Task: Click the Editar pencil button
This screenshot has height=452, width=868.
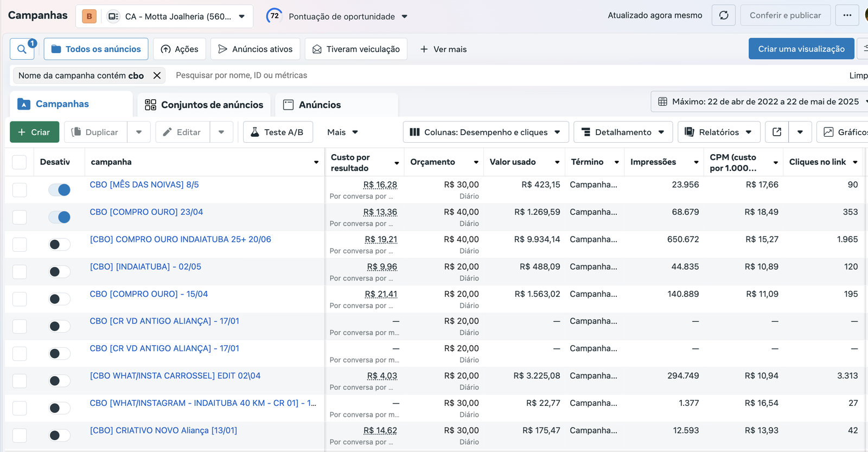Action: [182, 132]
